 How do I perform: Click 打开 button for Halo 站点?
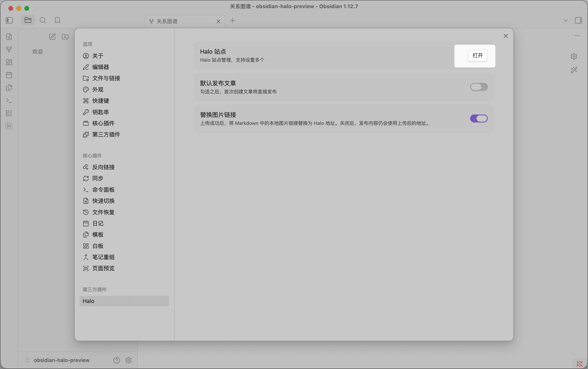pyautogui.click(x=477, y=55)
